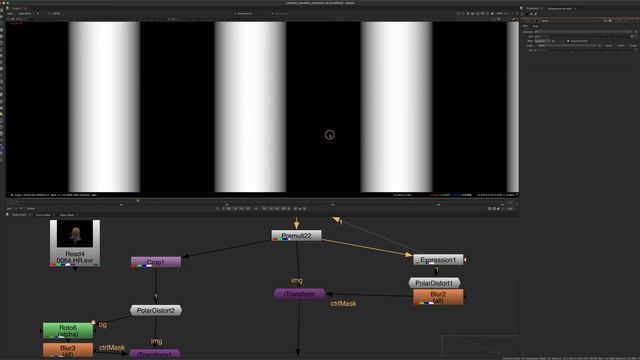Screen dimensions: 640x360
Task: Select the green Roto6 node
Action: click(68, 331)
